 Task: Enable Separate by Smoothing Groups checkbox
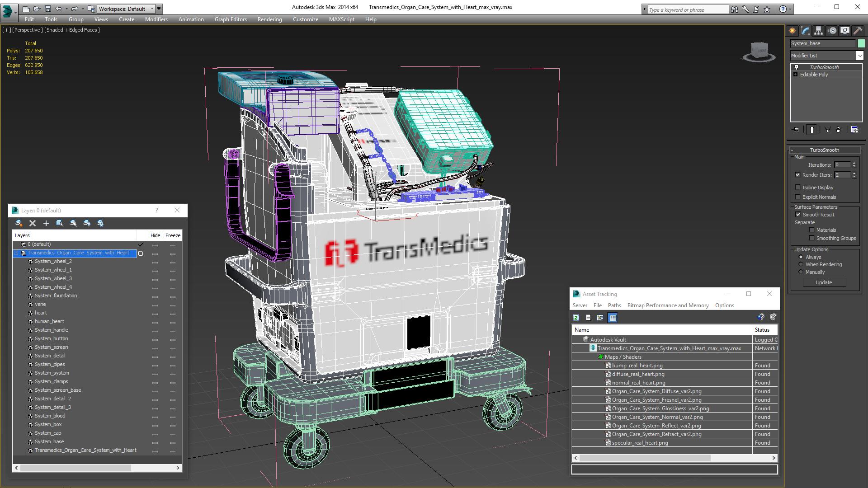(811, 238)
